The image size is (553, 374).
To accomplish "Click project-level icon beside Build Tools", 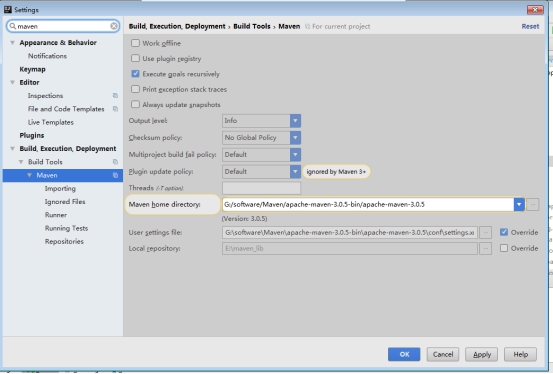I will [115, 162].
